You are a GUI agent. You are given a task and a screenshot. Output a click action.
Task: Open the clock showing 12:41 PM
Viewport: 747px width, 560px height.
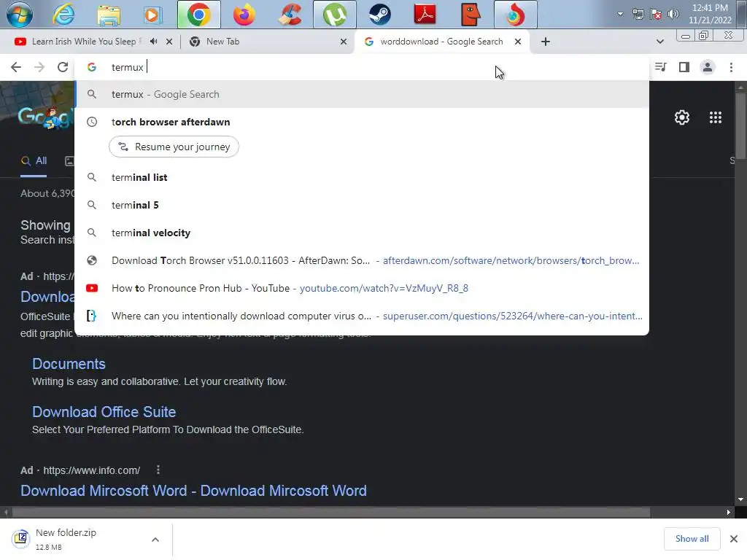[709, 14]
